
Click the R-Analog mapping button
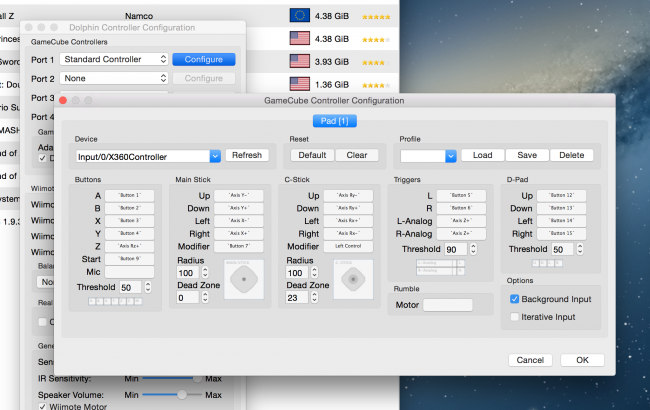click(461, 233)
